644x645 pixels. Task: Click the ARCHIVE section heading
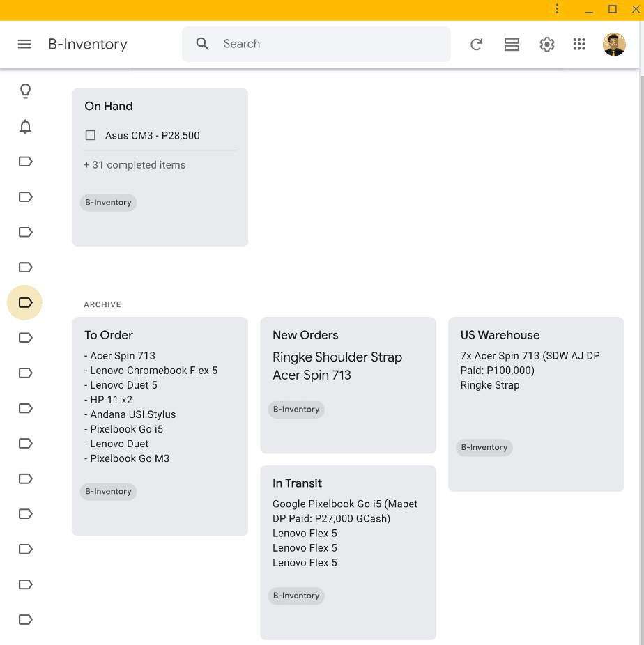coord(102,304)
